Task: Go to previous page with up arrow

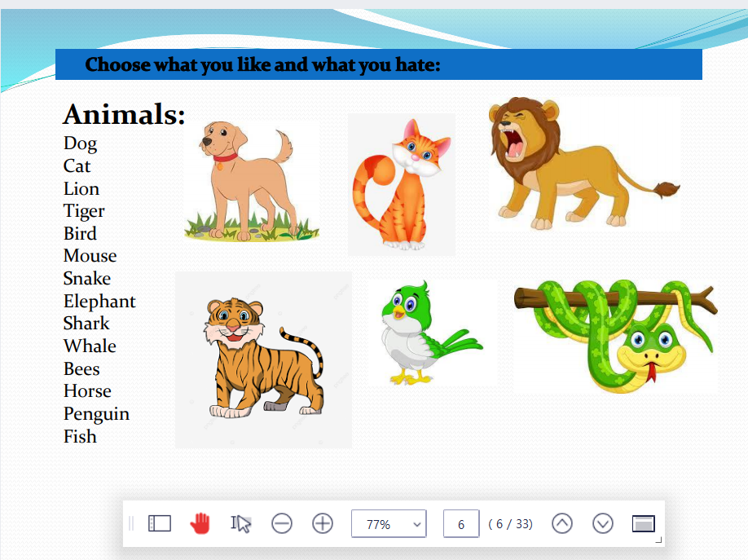Action: (x=562, y=523)
